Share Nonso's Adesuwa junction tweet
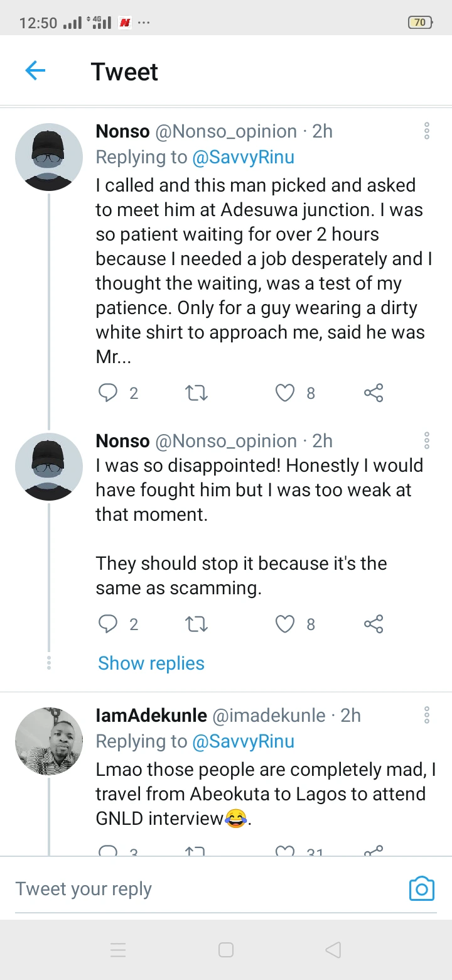Screen dimensions: 452x980 374,393
